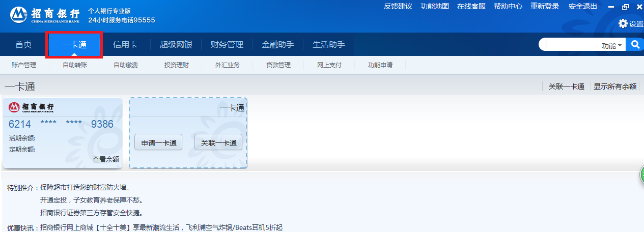Open the 首页 tab
This screenshot has height=232, width=644.
pyautogui.click(x=23, y=45)
